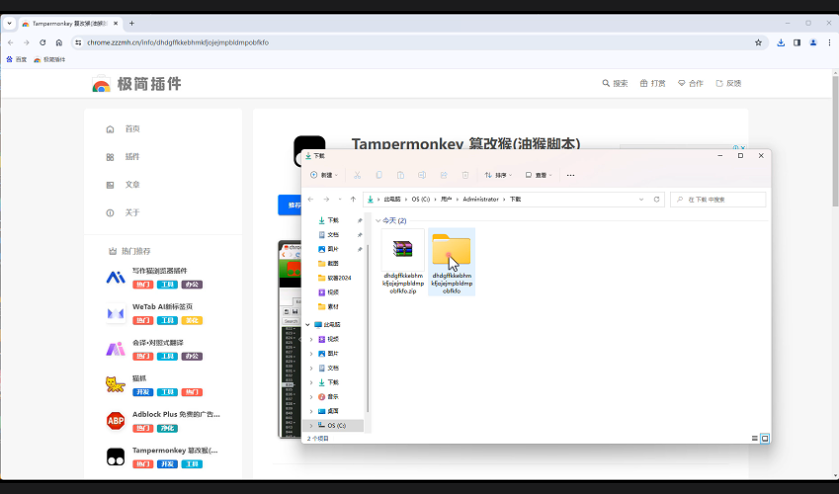Click the Rename icon in Explorer toolbar
Viewport: 839px width, 494px height.
(x=422, y=175)
